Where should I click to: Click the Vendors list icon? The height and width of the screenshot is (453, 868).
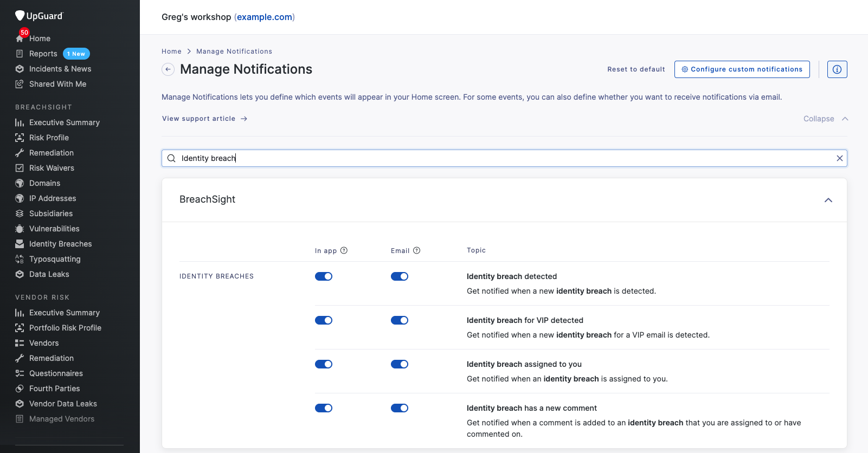(20, 343)
